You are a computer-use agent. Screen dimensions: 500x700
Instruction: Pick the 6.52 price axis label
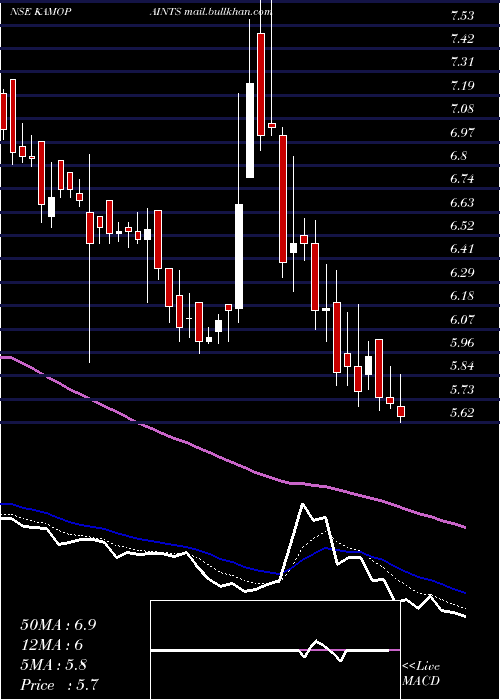coord(462,226)
